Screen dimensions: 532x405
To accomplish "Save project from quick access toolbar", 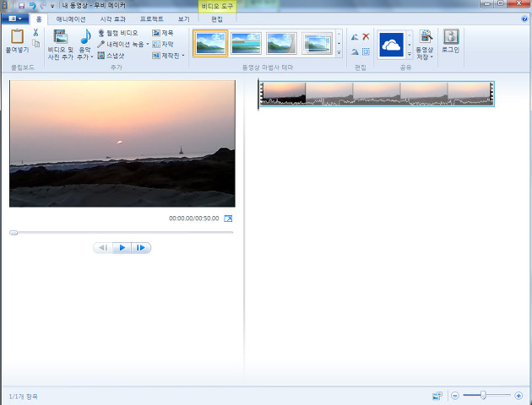I will [21, 5].
